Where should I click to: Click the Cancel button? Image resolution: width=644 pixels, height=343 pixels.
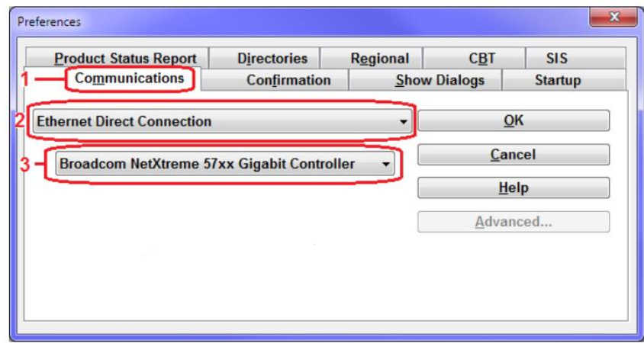click(514, 155)
